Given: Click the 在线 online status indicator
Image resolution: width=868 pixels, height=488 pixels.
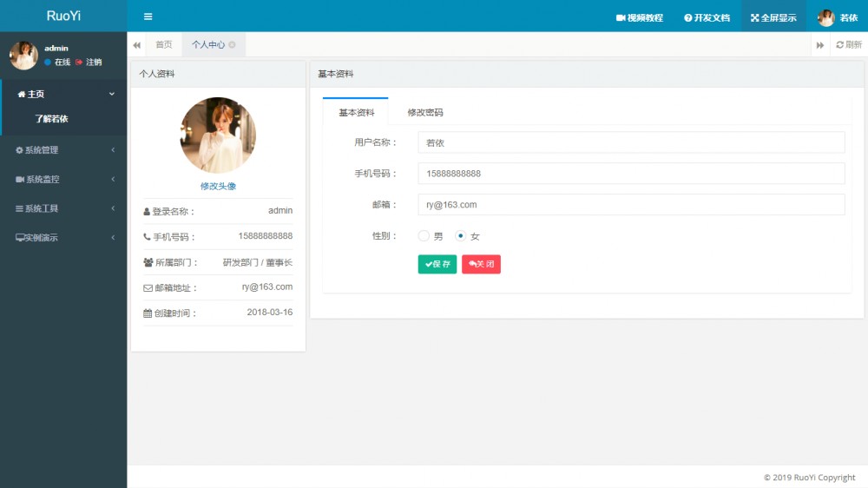Looking at the screenshot, I should 57,62.
